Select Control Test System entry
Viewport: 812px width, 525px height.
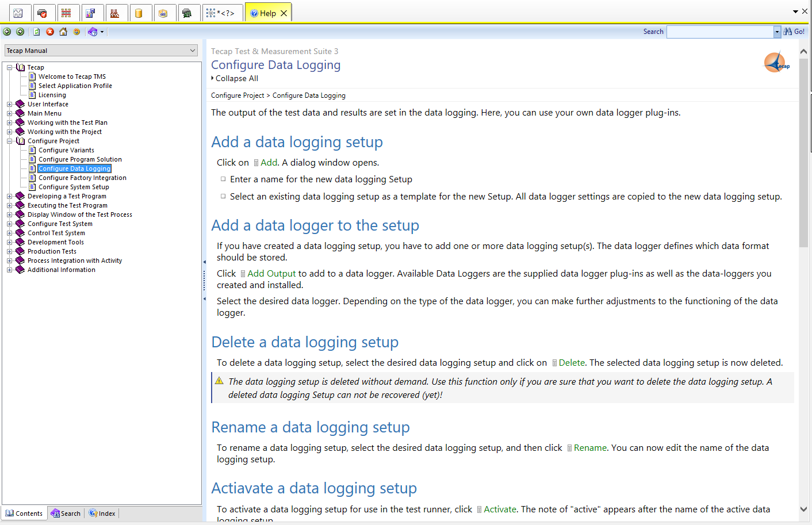[56, 233]
